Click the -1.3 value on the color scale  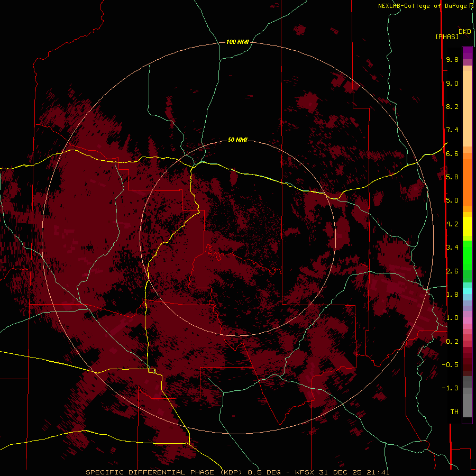coord(450,388)
